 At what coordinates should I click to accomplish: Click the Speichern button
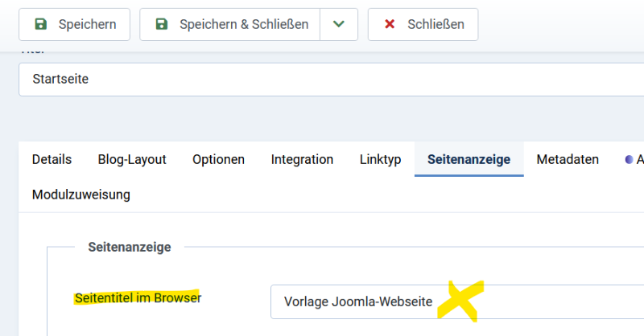click(74, 24)
